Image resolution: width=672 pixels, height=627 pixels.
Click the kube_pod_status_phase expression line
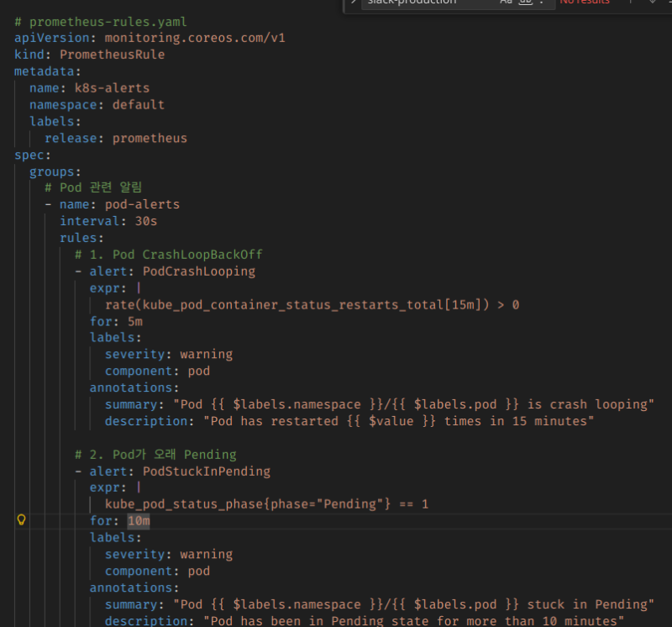266,504
